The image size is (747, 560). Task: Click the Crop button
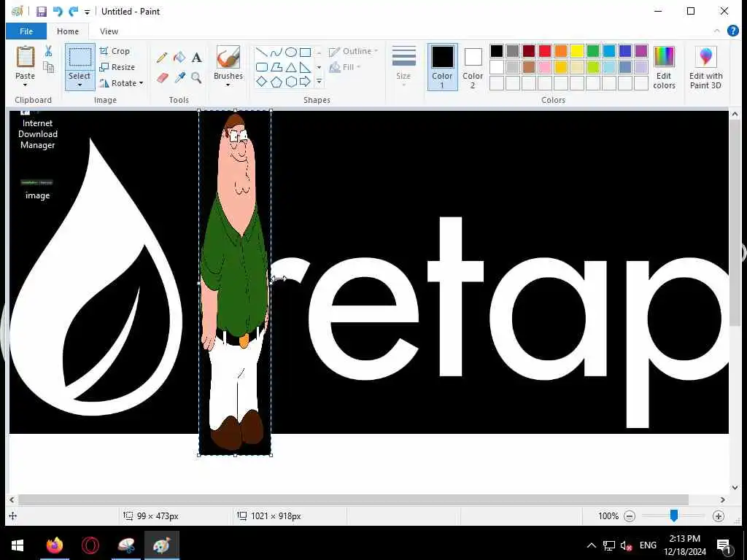[115, 51]
